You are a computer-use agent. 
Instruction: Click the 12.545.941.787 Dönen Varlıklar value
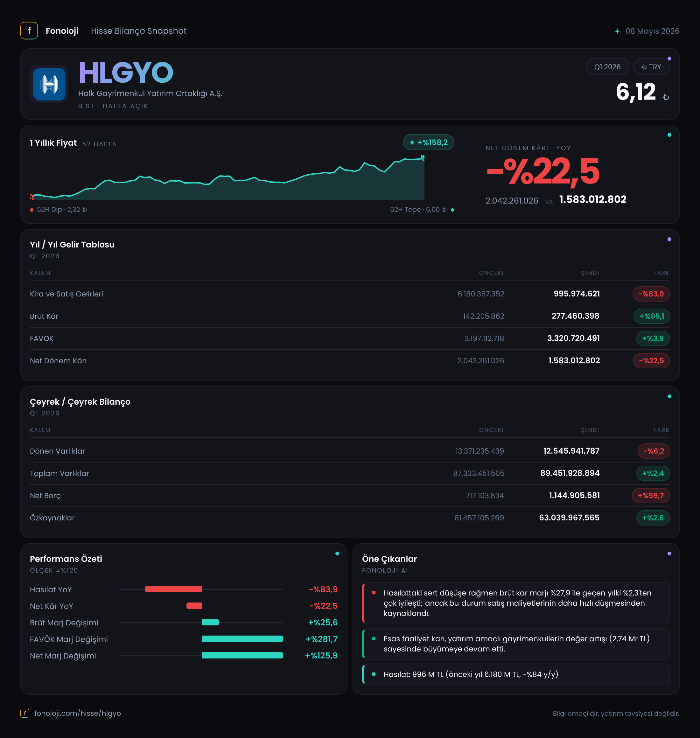(x=571, y=451)
